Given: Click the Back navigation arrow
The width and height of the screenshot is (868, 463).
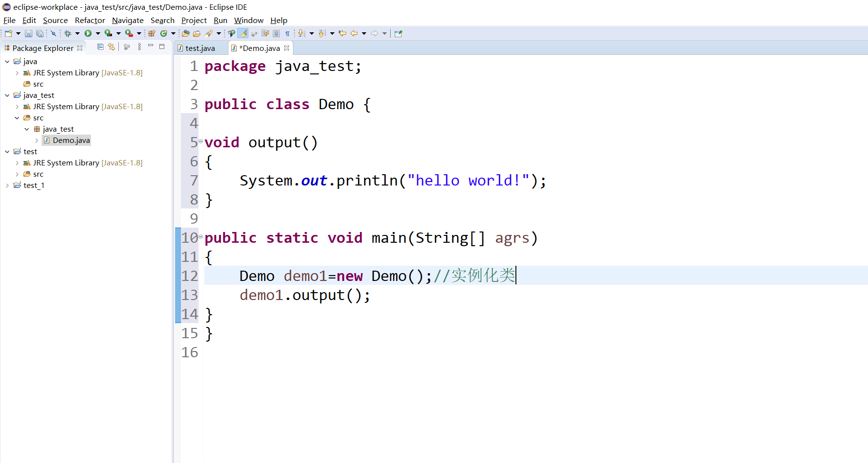Looking at the screenshot, I should pos(354,33).
